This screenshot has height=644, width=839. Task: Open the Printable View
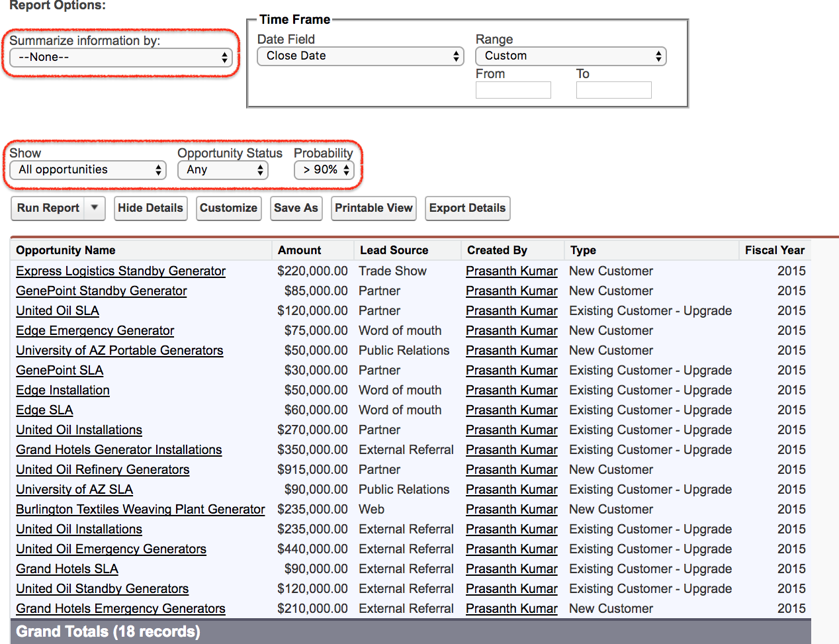tap(373, 208)
